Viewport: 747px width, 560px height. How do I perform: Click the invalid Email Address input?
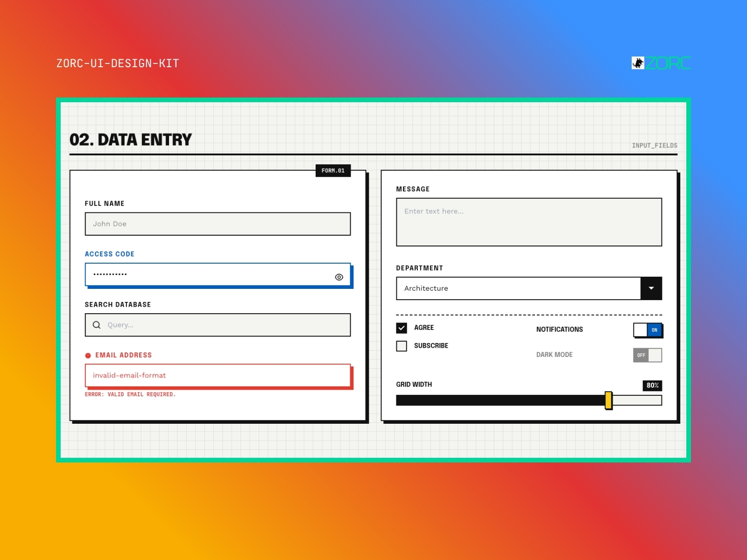[218, 375]
